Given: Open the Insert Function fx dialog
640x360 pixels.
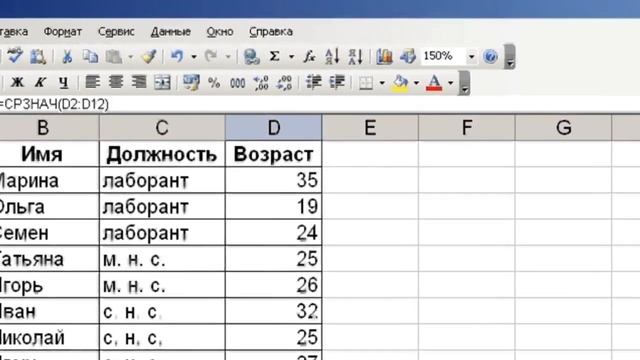Looking at the screenshot, I should tap(309, 56).
